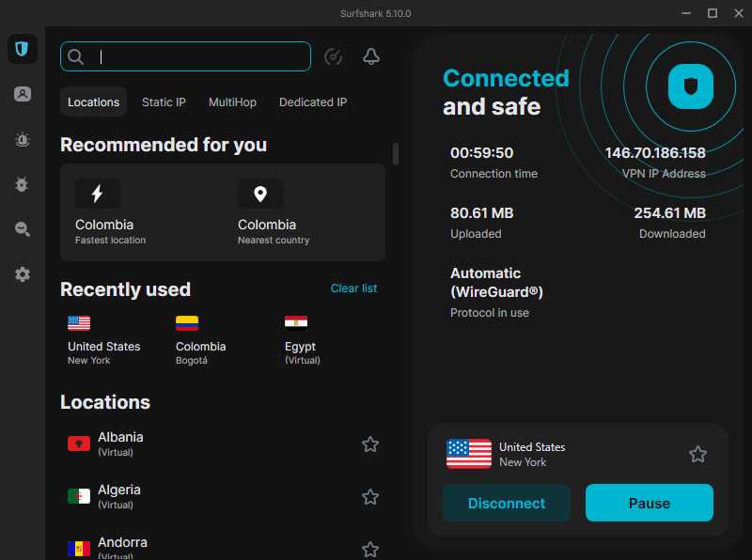The width and height of the screenshot is (752, 560).
Task: Click Automatic (WireGuard®) protocol text
Action: point(496,283)
